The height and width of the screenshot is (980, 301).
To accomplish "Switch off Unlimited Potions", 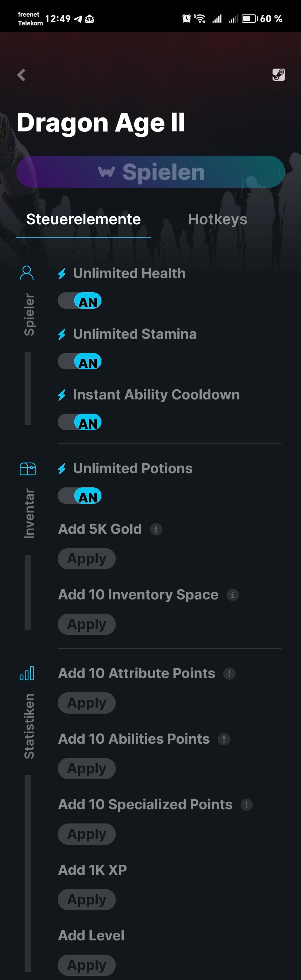I will click(80, 496).
